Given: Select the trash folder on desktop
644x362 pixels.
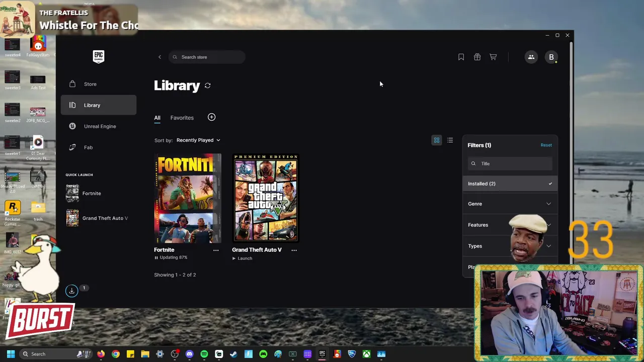Looking at the screenshot, I should point(38,211).
